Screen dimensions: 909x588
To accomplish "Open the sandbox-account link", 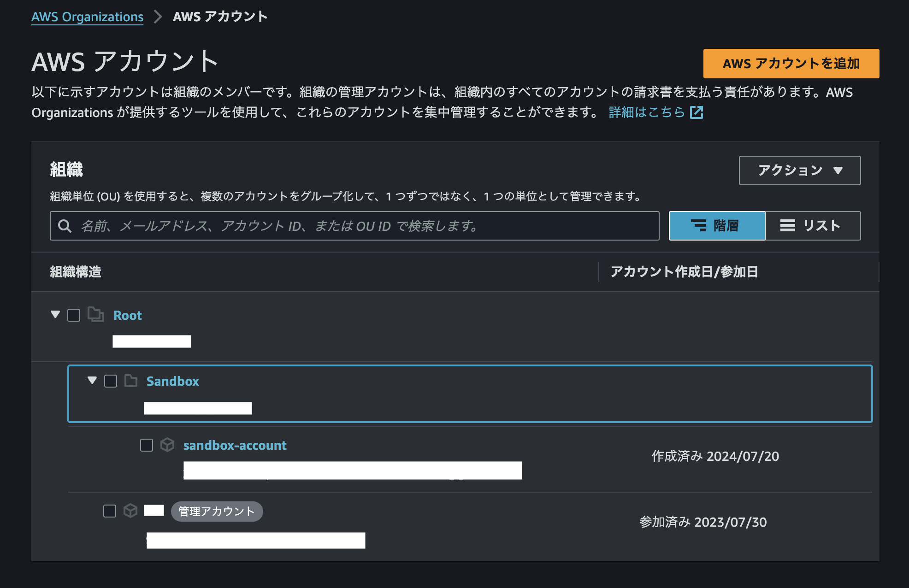I will 235,446.
